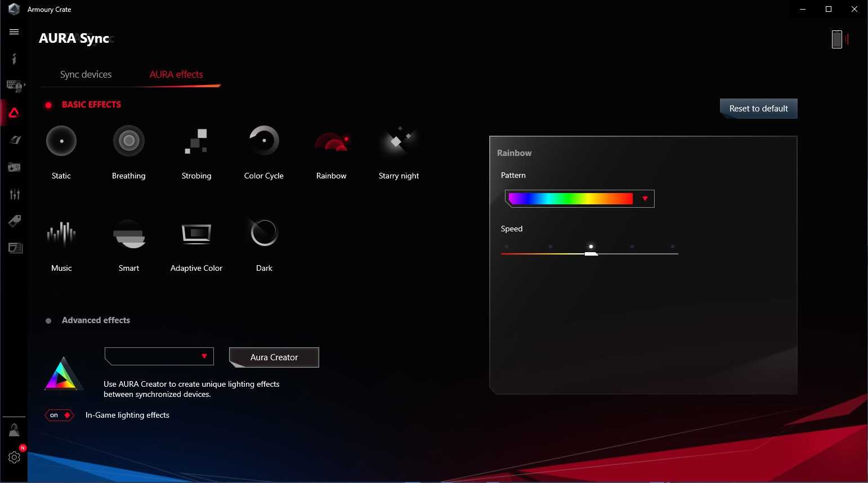Click the Reset to default button
868x483 pixels.
[x=758, y=109]
